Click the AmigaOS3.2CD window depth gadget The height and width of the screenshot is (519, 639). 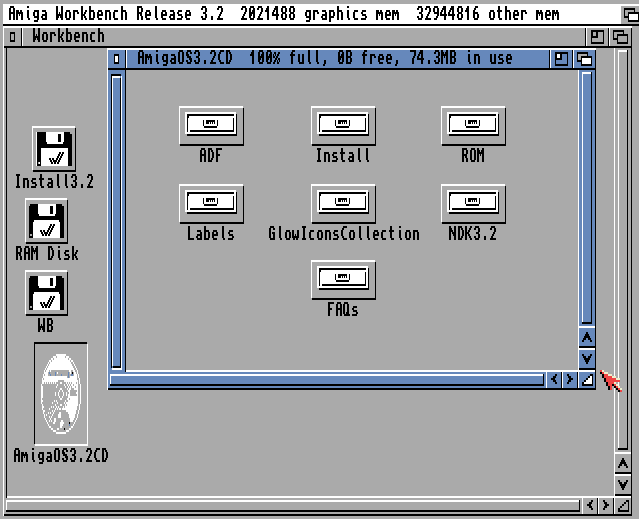(584, 59)
